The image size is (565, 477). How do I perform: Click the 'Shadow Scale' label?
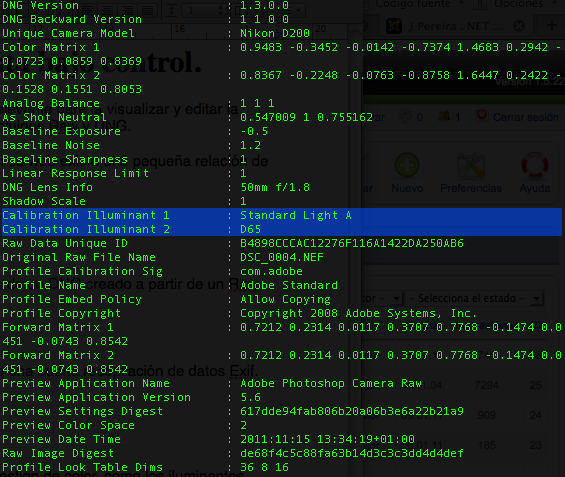point(44,201)
